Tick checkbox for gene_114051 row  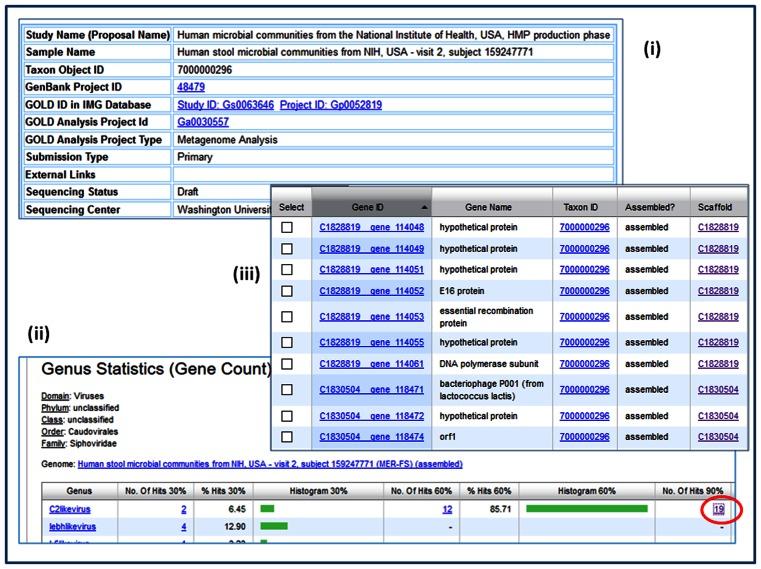[287, 269]
